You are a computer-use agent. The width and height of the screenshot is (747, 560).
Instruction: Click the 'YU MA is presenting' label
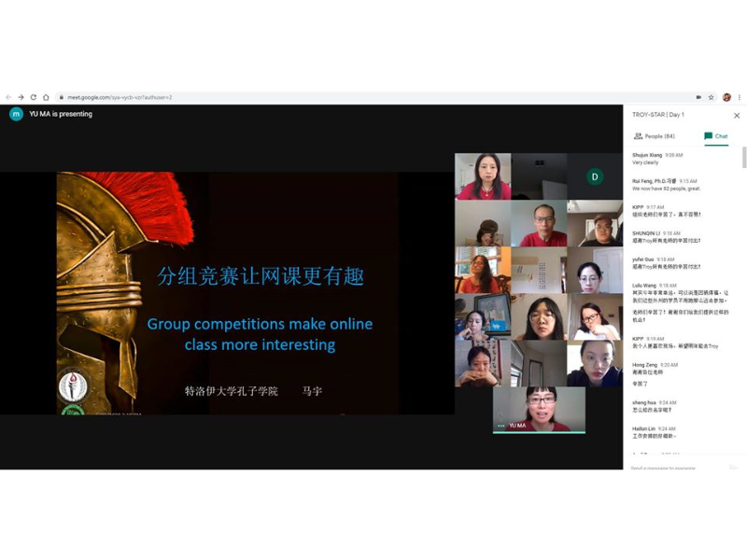coord(61,114)
